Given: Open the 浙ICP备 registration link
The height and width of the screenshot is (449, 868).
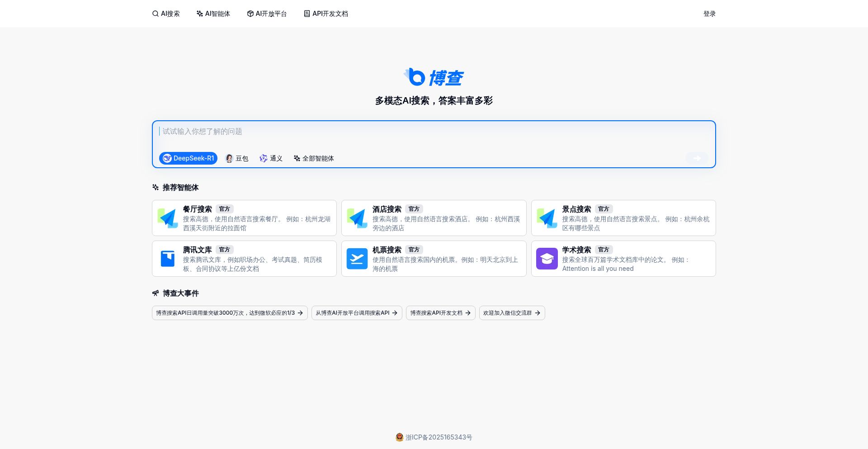Looking at the screenshot, I should 438,437.
